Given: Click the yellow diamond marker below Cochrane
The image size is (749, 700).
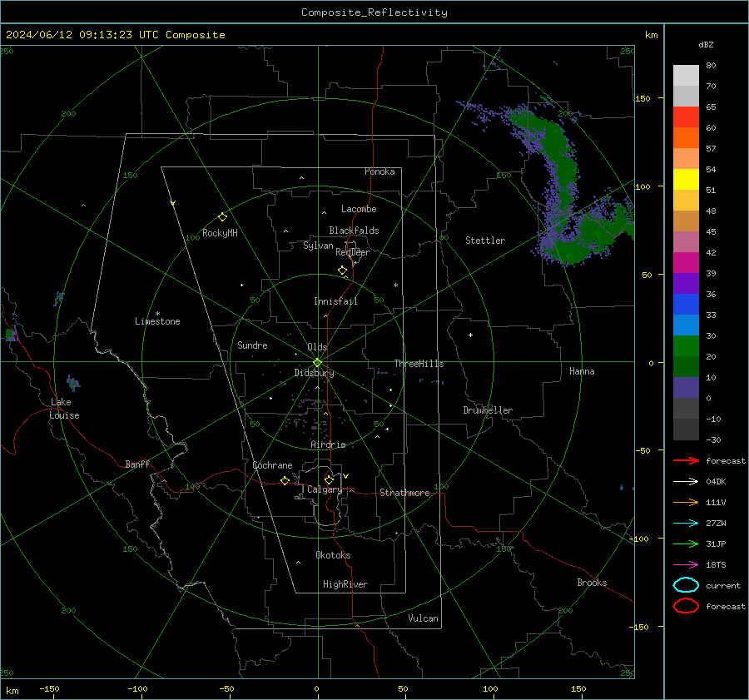Looking at the screenshot, I should 285,481.
